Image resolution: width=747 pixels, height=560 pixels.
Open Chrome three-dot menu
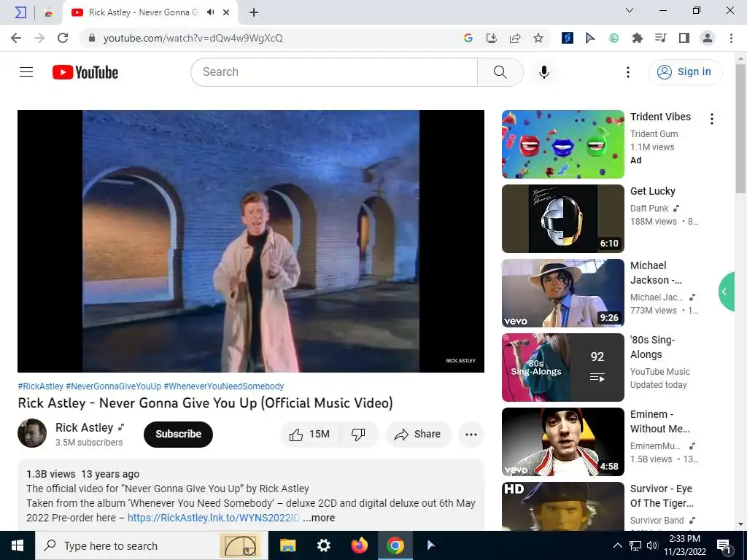731,38
